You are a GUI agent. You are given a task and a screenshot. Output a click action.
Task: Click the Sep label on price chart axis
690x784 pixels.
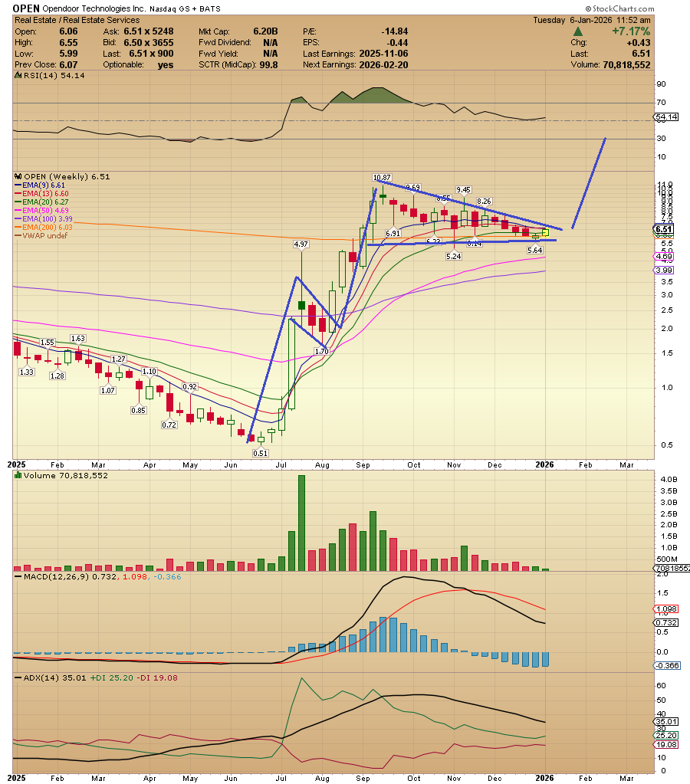[363, 465]
